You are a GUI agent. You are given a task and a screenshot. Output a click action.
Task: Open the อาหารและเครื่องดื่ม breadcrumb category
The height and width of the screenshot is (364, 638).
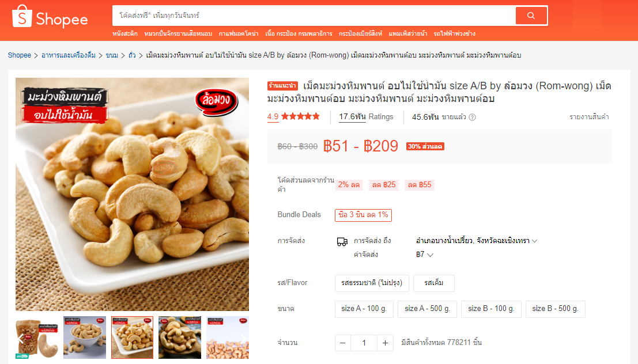pos(69,55)
